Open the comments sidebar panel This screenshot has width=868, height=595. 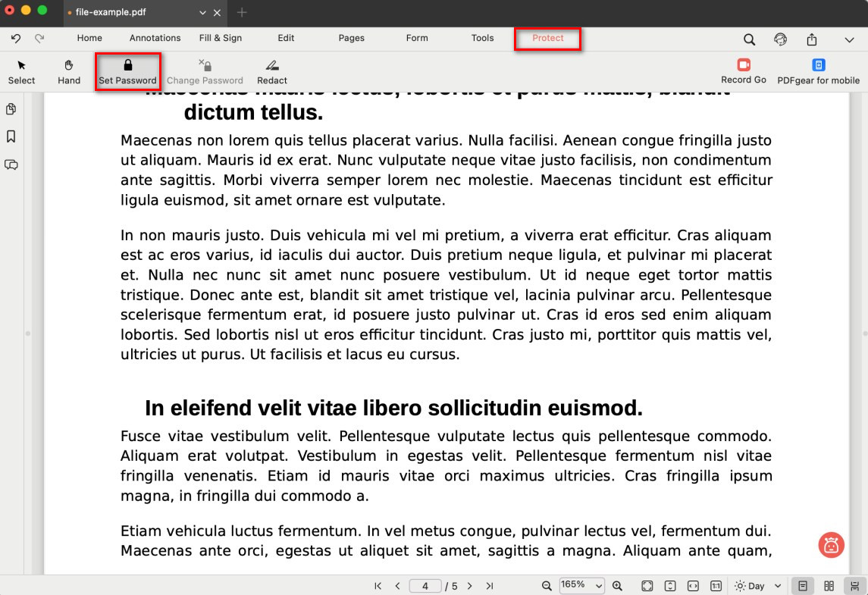(x=11, y=164)
